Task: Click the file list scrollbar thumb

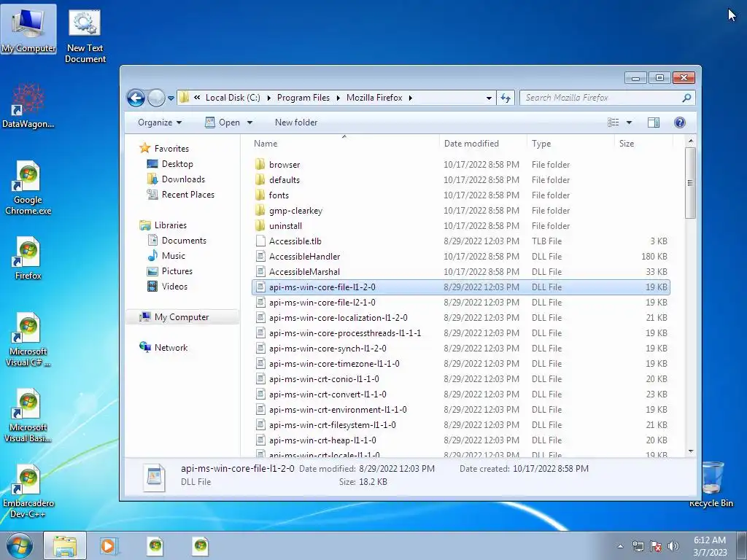Action: pyautogui.click(x=690, y=183)
